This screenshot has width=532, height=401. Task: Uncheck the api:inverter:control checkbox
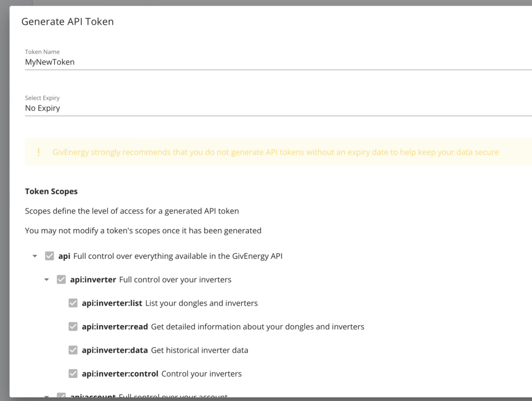(x=73, y=373)
